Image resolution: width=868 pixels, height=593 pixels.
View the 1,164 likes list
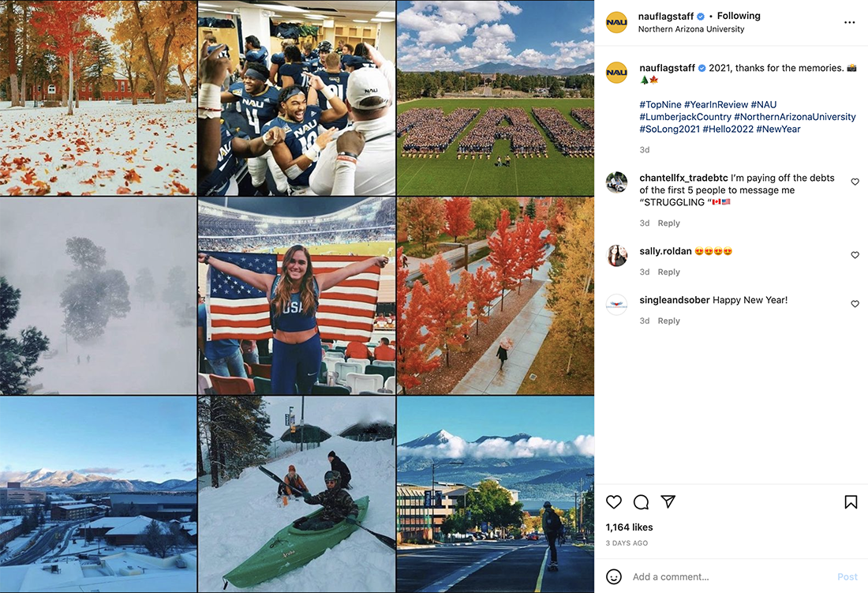pos(629,527)
